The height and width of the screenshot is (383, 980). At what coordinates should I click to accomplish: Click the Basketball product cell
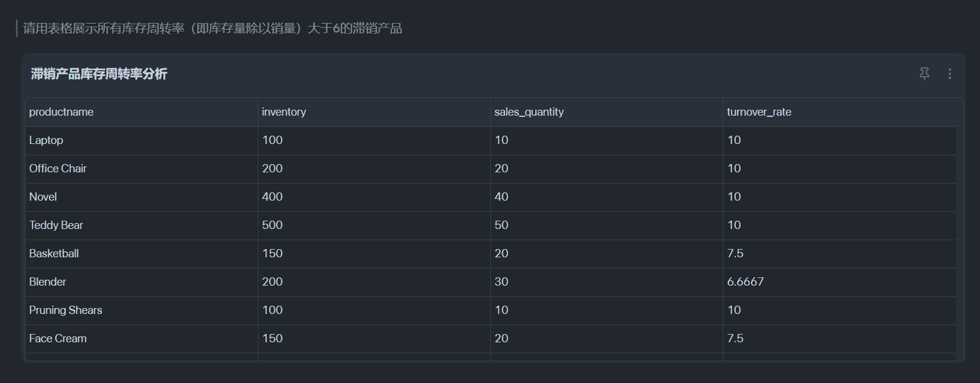(142, 254)
